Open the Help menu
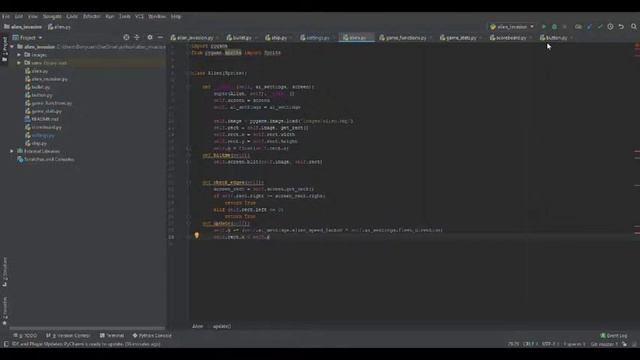The image size is (640, 360). pos(176,16)
